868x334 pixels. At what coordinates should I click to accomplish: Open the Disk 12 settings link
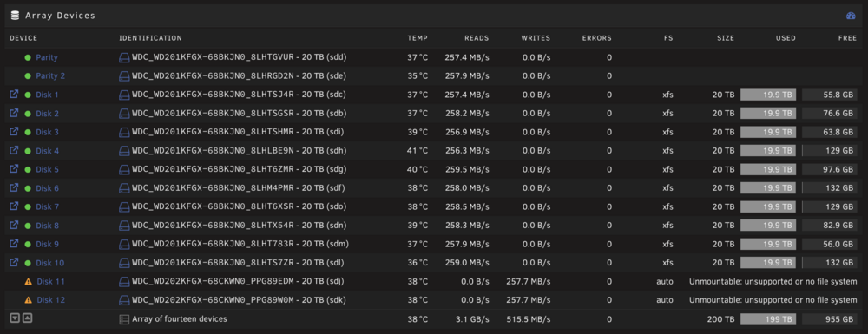coord(51,300)
